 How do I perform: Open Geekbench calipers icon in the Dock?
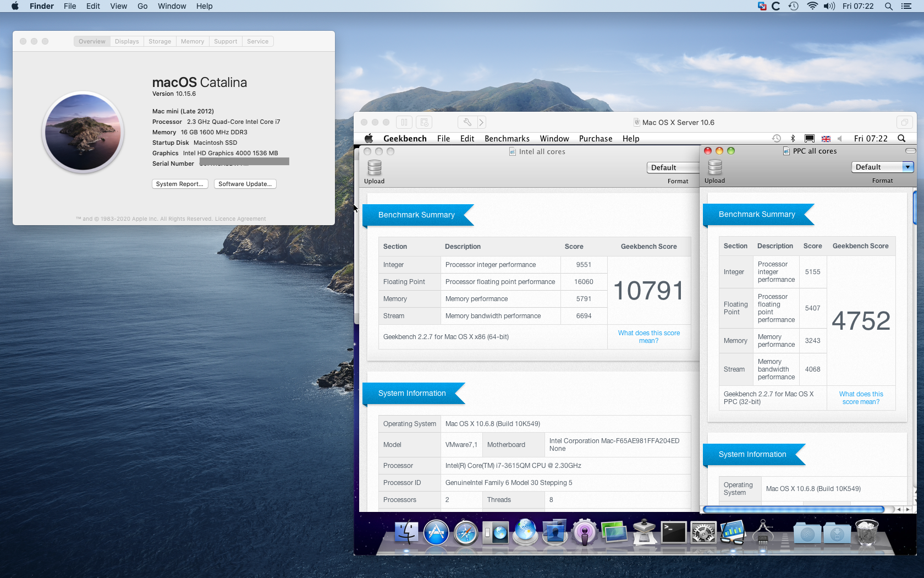(x=763, y=532)
